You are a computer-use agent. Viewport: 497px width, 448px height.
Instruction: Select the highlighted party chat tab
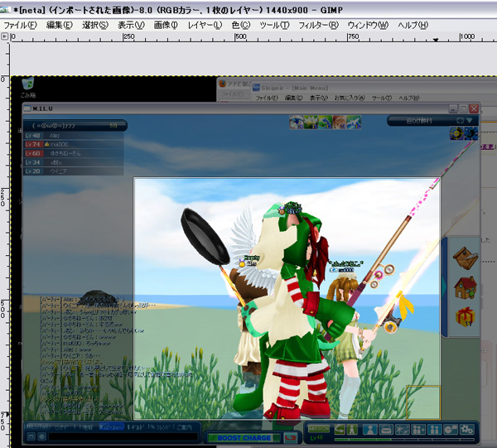pos(111,427)
